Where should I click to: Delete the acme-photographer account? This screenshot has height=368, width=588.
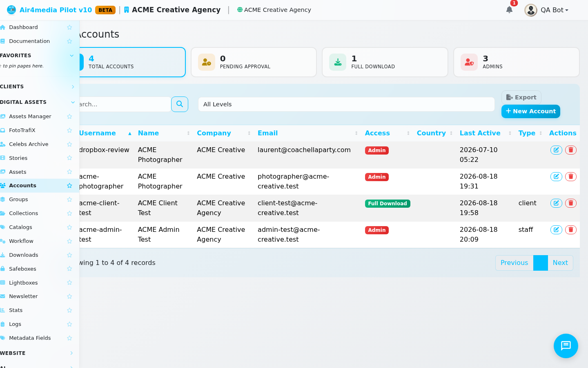coord(571,177)
